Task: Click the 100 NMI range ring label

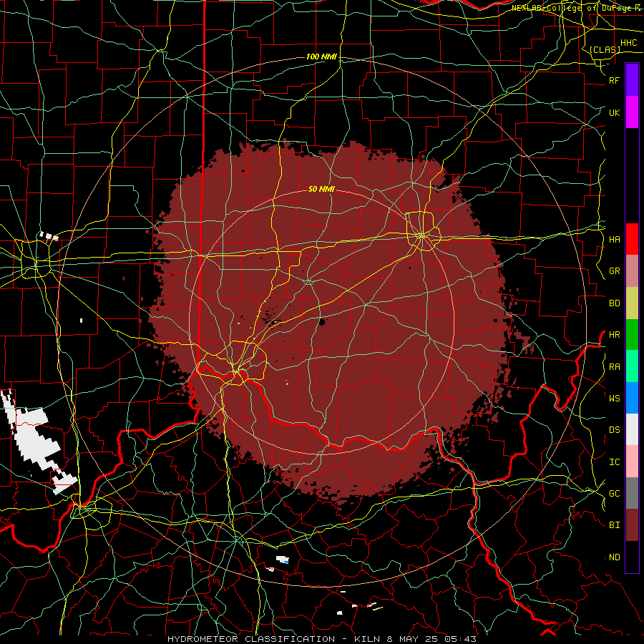Action: pyautogui.click(x=321, y=57)
